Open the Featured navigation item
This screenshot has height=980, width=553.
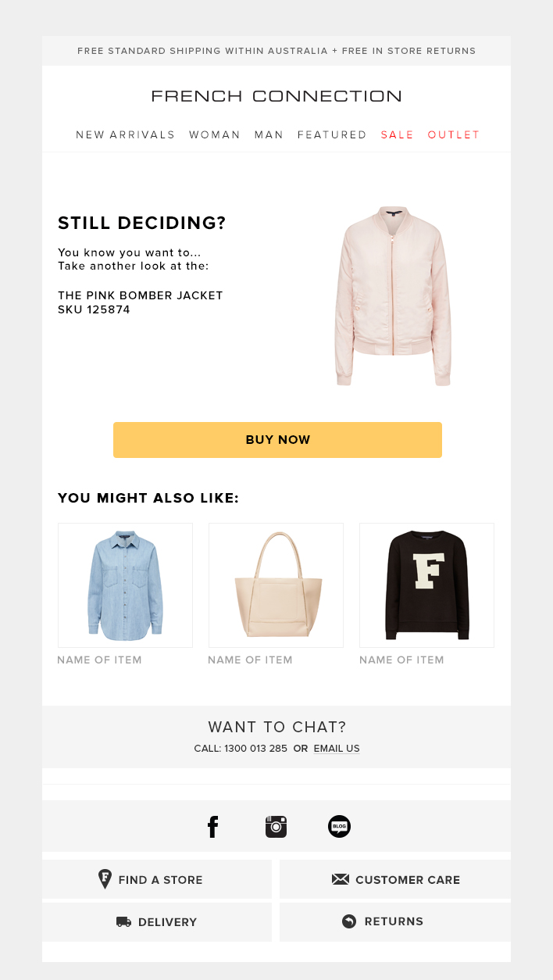pyautogui.click(x=332, y=135)
